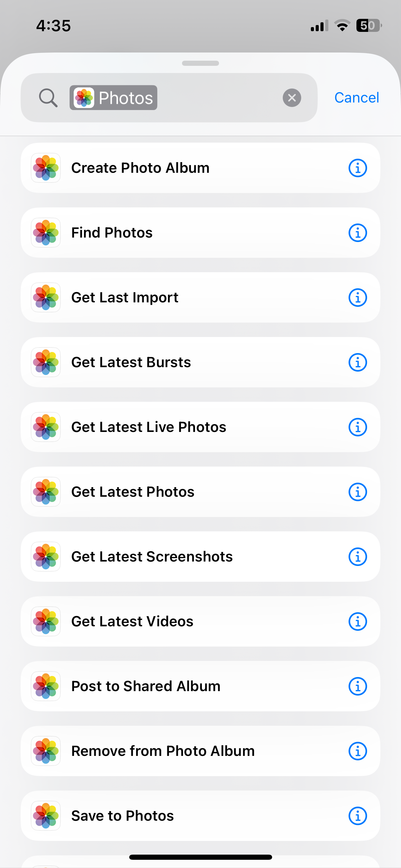Click inside the search input field
Viewport: 401px width, 868px height.
(219, 98)
